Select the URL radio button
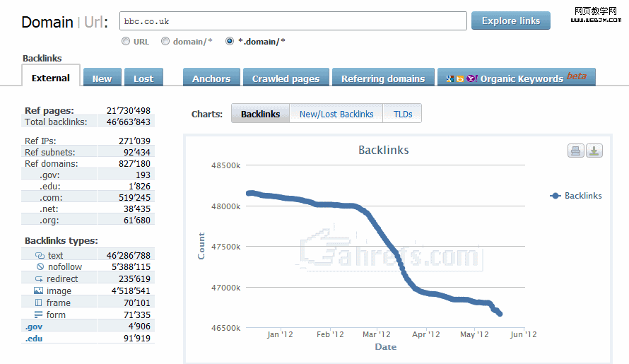The image size is (629, 364). pyautogui.click(x=126, y=42)
